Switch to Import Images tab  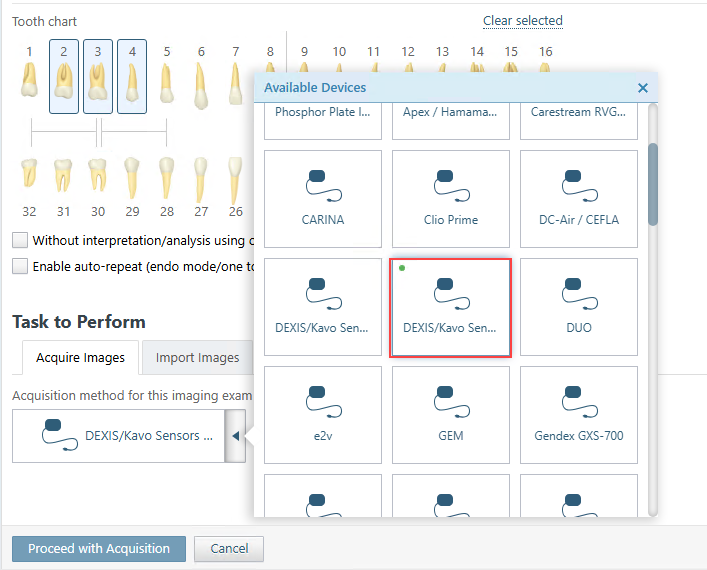[x=197, y=358]
